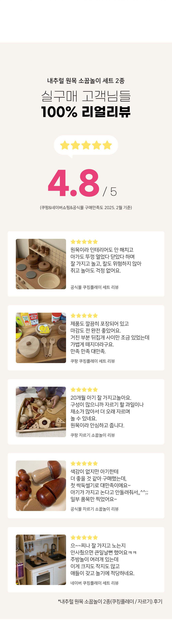
Task: Open the toy stove with pots photo
Action: (41, 264)
